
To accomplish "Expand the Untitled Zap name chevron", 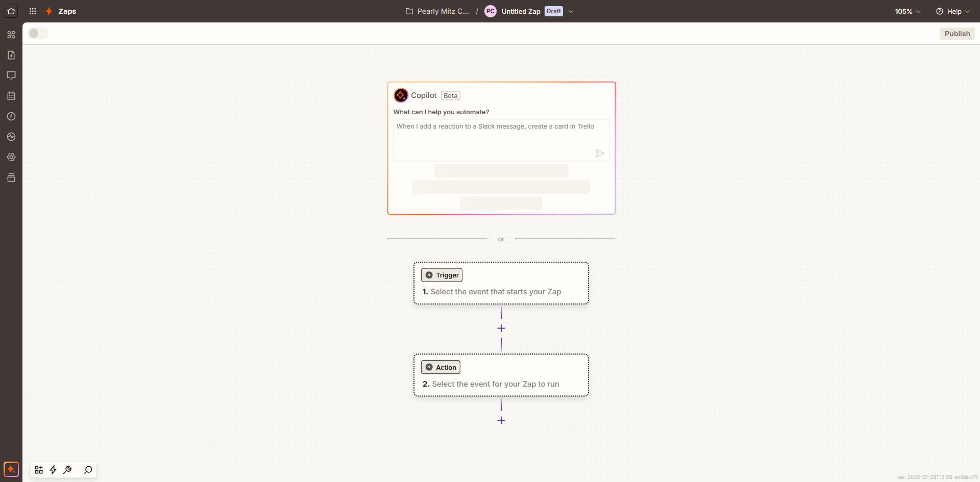I will (571, 11).
